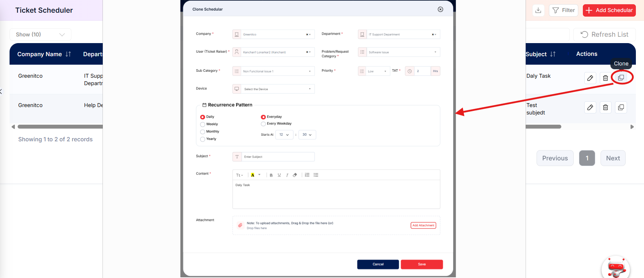This screenshot has height=278, width=644.
Task: Toggle bold formatting in Content editor
Action: click(271, 175)
